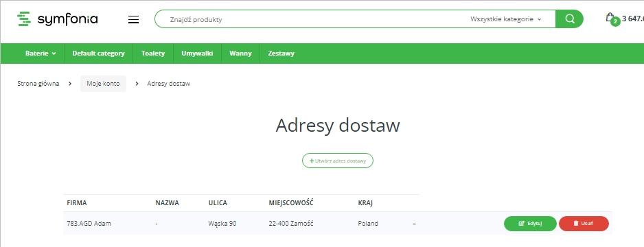The width and height of the screenshot is (644, 247).
Task: Click Usuń to delete the address
Action: click(584, 224)
